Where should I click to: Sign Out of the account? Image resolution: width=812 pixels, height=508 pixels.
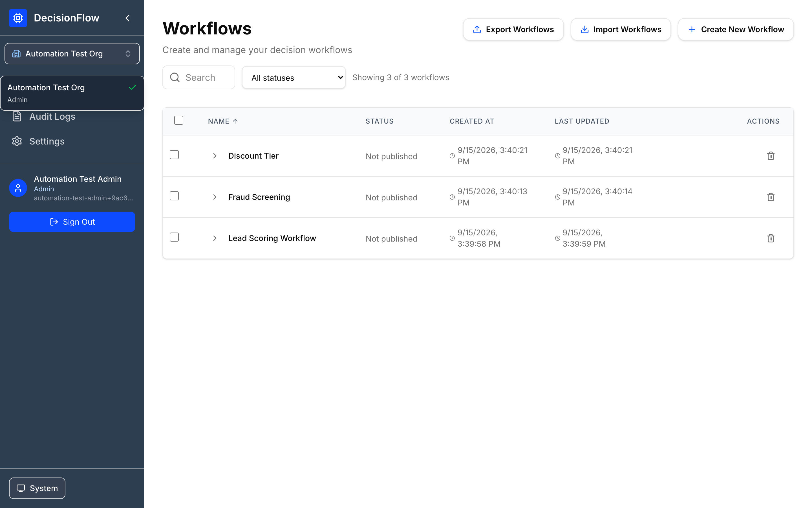[x=72, y=222]
